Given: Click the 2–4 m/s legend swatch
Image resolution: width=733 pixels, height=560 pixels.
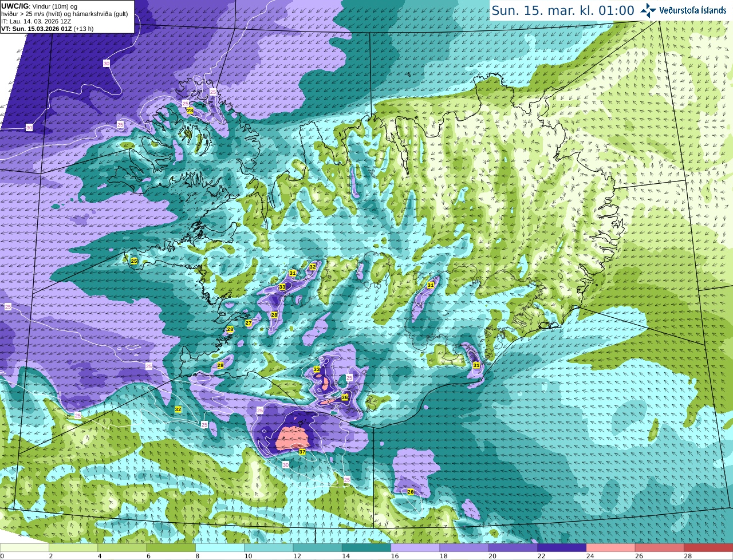Looking at the screenshot, I should pyautogui.click(x=73, y=547).
